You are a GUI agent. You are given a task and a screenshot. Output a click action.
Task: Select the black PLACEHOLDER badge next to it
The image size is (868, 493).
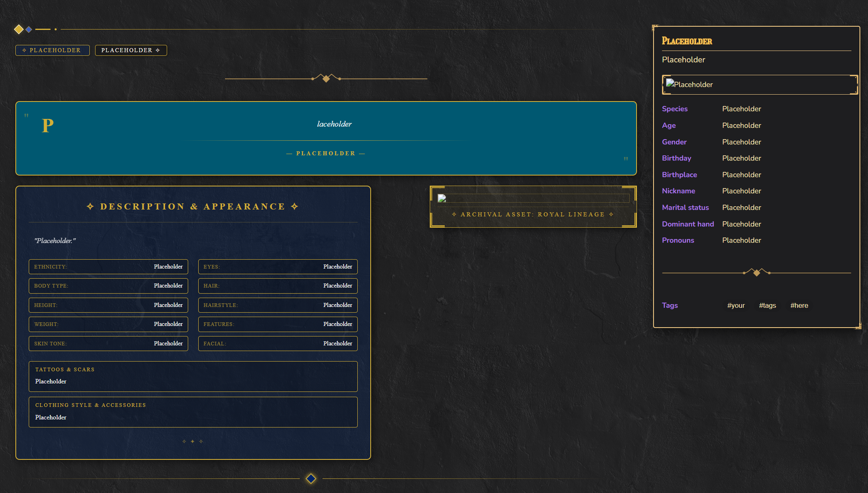(x=131, y=50)
